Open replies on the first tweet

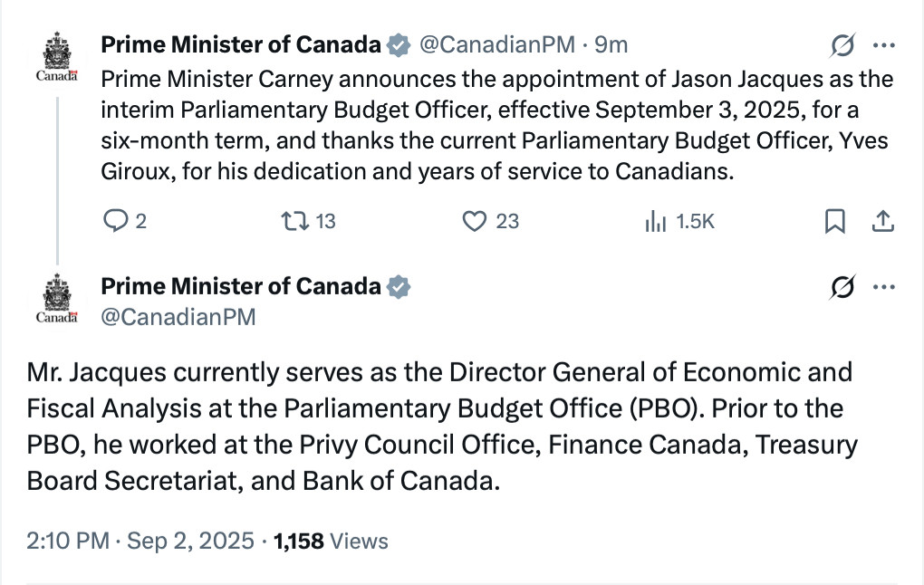(x=124, y=221)
